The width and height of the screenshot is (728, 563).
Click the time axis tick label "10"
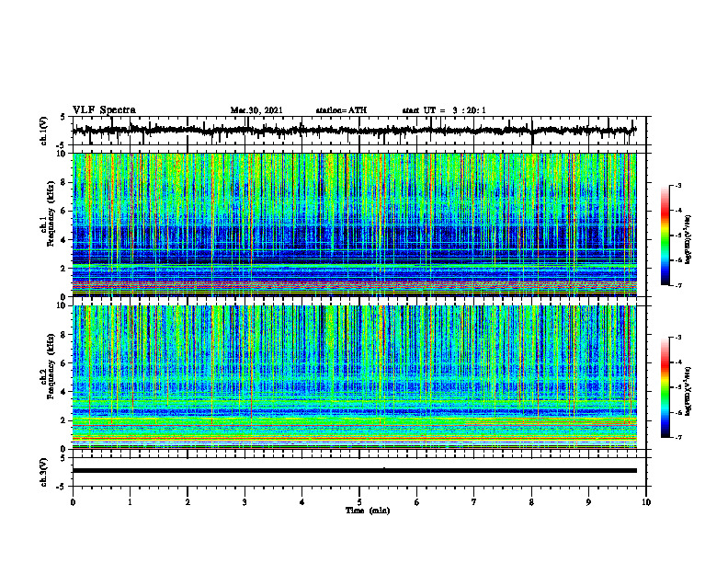click(646, 502)
